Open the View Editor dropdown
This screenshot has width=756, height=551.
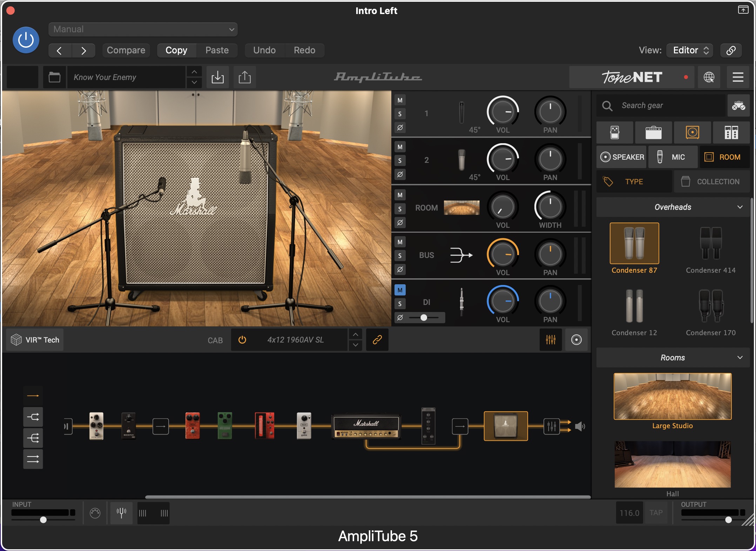(690, 51)
